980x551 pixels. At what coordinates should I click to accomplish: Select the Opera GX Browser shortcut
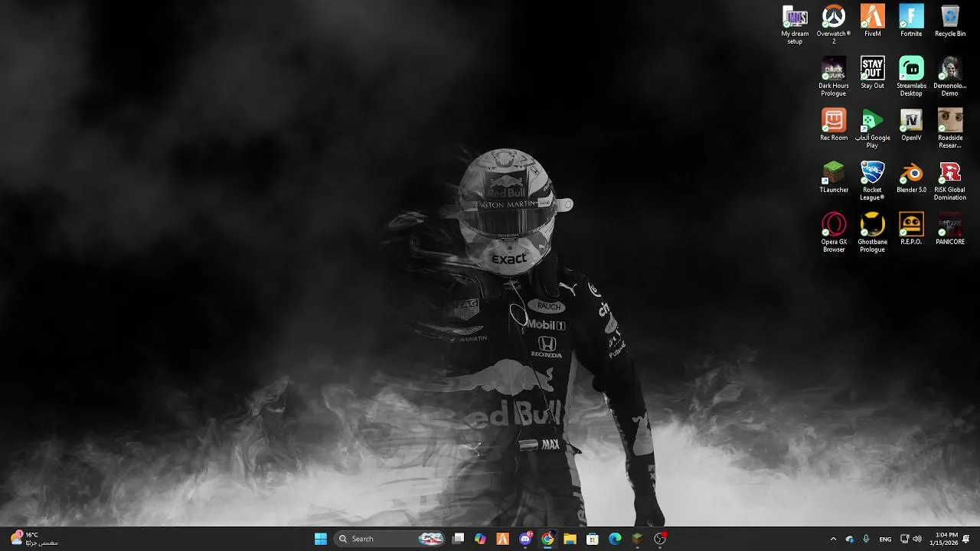pos(834,233)
